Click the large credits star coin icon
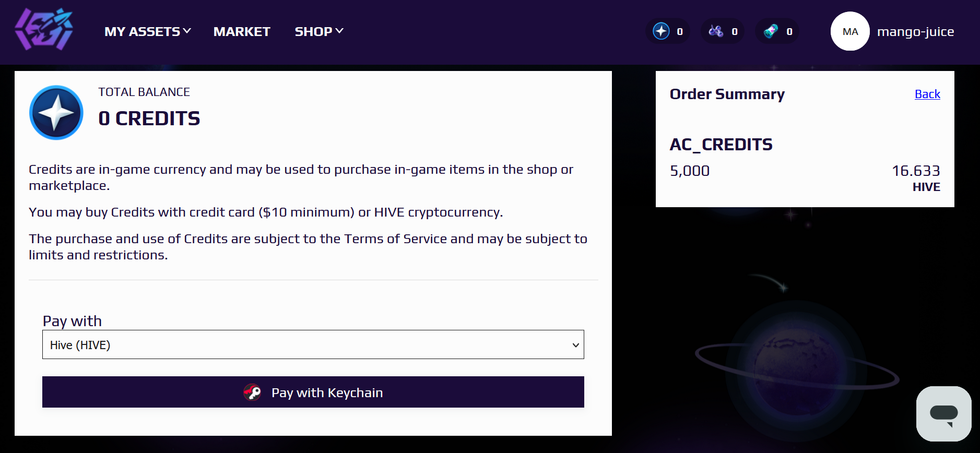The width and height of the screenshot is (980, 453). 56,113
